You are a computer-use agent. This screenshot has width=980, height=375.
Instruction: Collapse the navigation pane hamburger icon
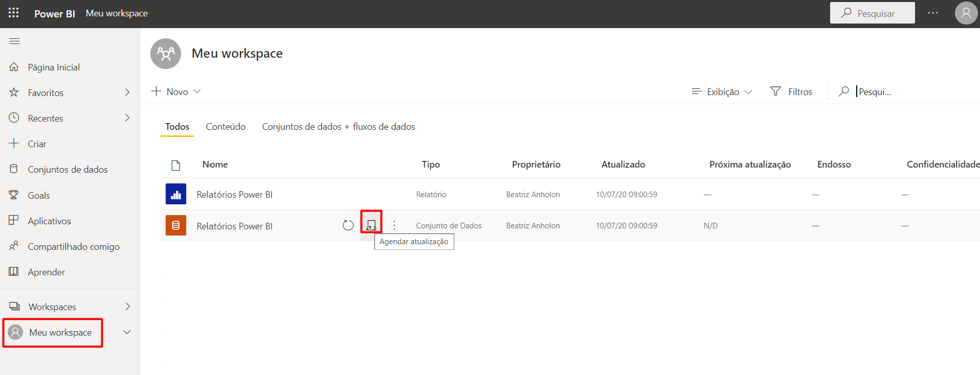(x=14, y=41)
